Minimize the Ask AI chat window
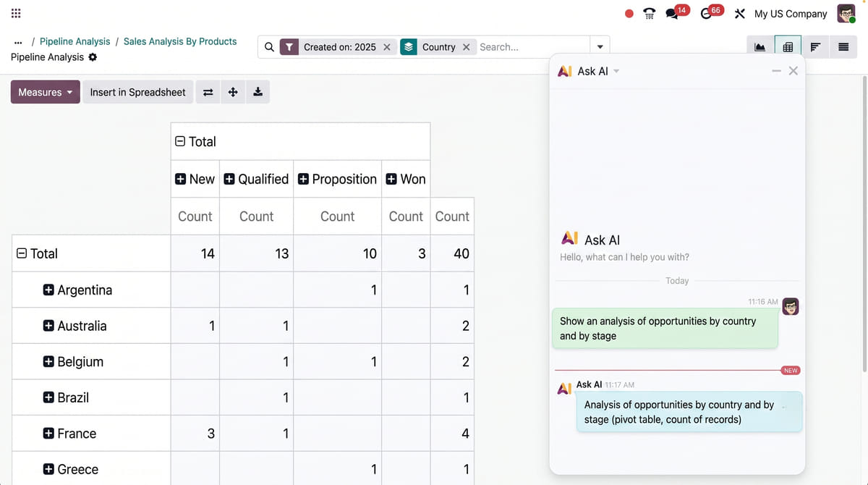Screen dimensions: 868x485 pyautogui.click(x=776, y=71)
